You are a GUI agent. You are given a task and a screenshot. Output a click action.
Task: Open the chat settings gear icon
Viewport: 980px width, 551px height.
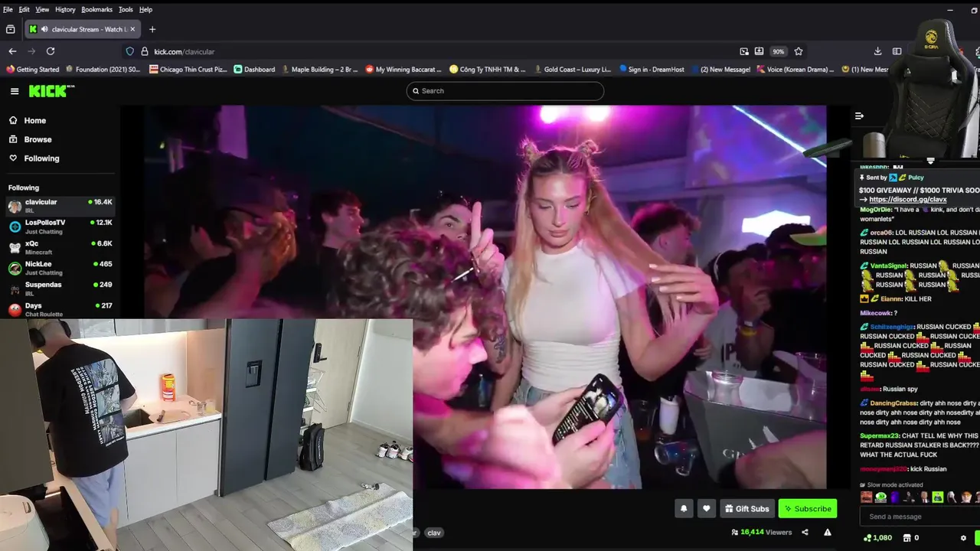[963, 538]
